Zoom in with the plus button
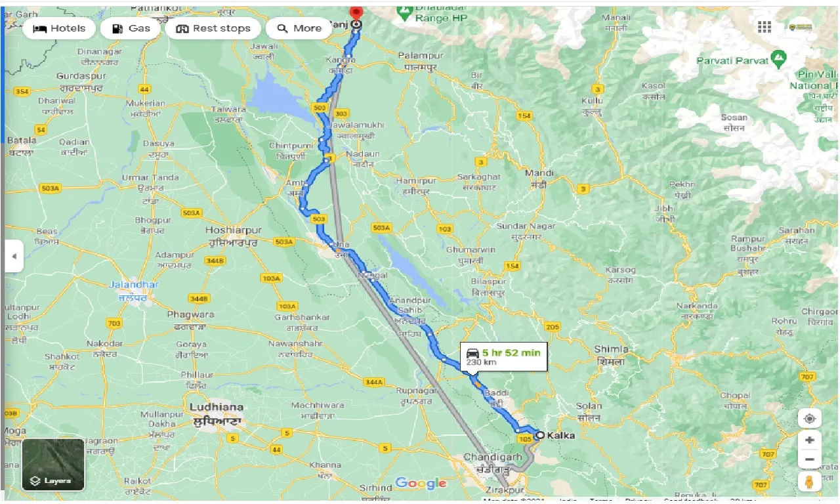840x504 pixels. coord(810,440)
